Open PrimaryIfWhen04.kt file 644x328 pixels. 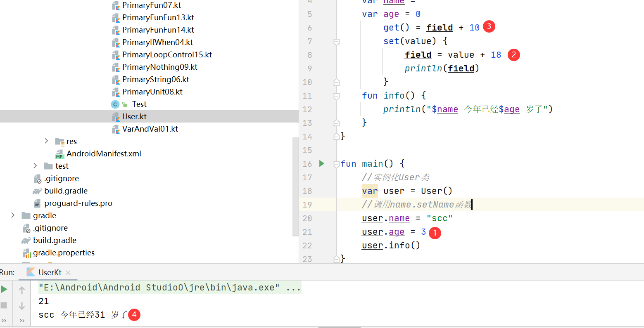pyautogui.click(x=157, y=42)
